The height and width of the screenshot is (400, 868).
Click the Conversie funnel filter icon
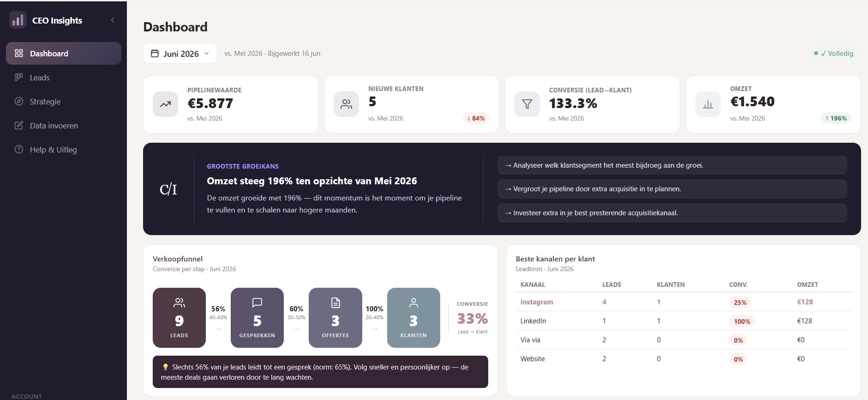(x=527, y=104)
